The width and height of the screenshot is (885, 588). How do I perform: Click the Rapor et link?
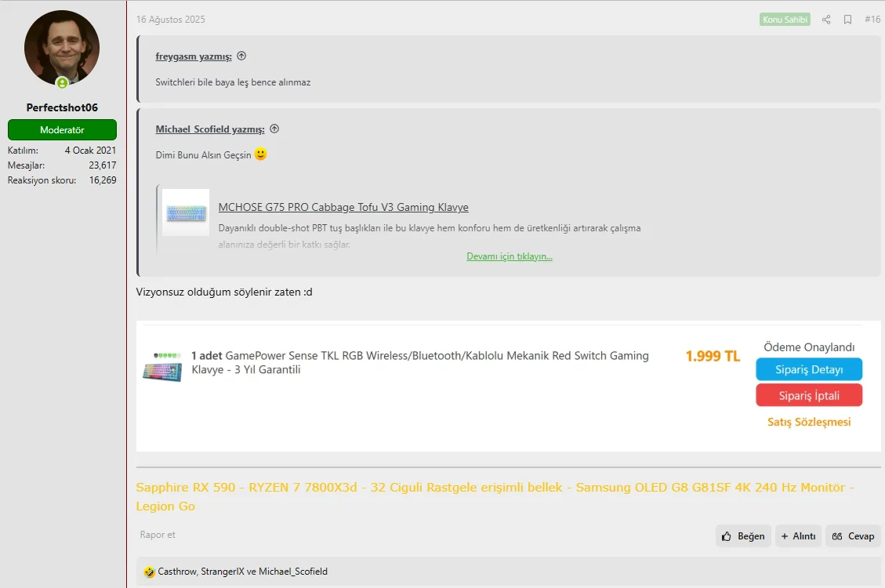(x=158, y=535)
